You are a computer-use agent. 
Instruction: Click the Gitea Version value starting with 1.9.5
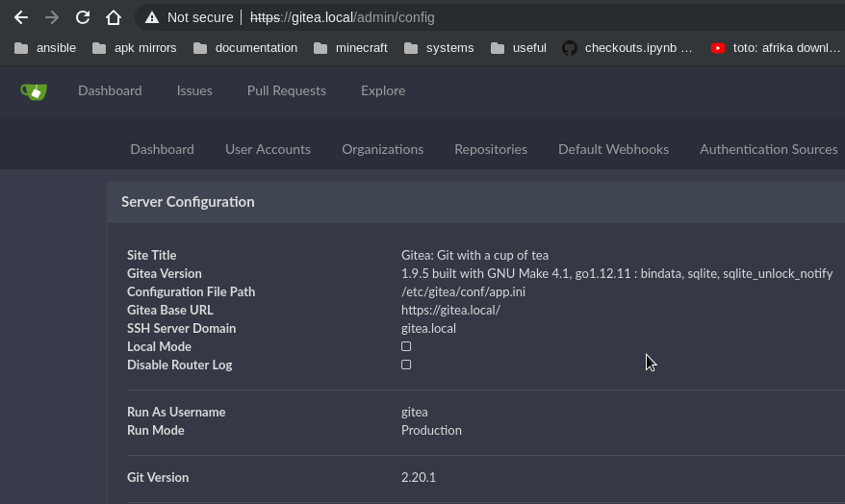(617, 273)
